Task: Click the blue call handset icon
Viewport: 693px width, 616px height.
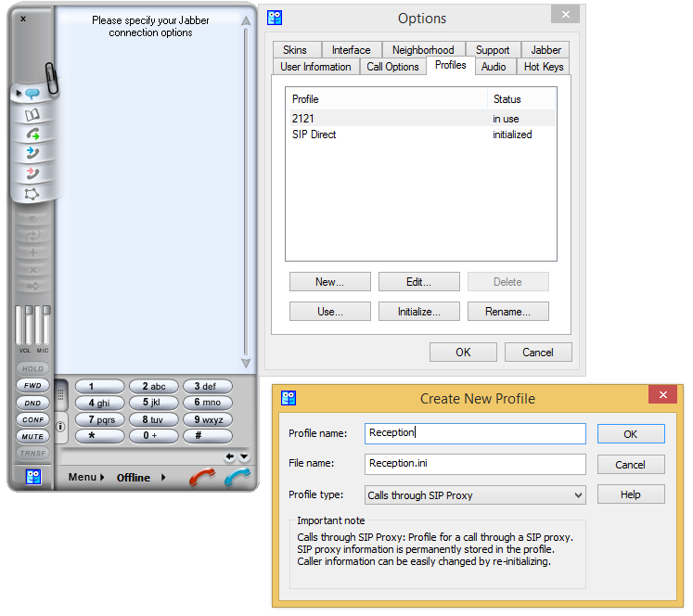Action: (x=237, y=477)
